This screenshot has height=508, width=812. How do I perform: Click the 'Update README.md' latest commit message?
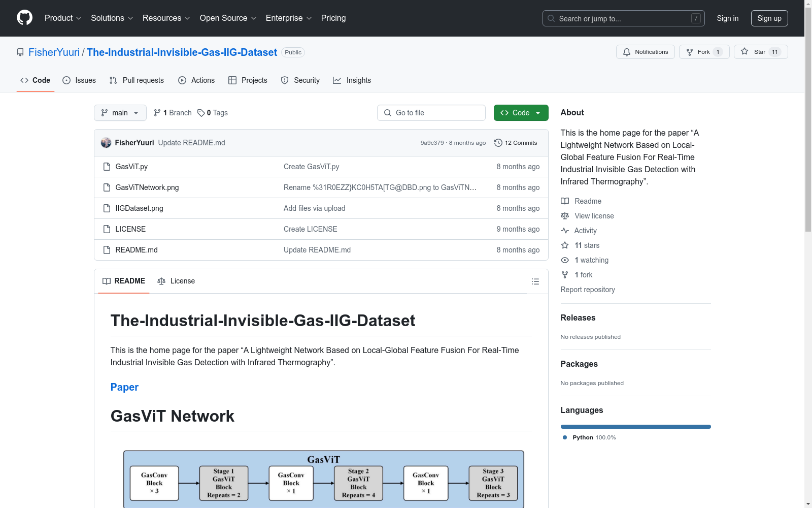pos(191,143)
